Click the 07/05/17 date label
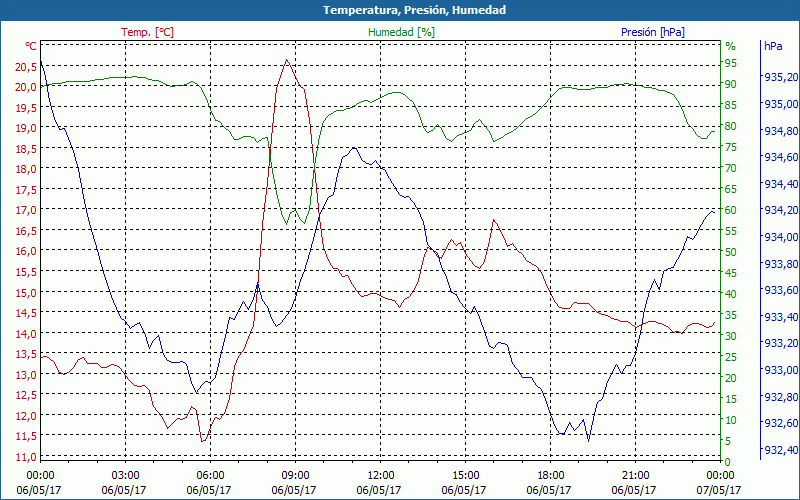800x500 pixels. pos(718,491)
